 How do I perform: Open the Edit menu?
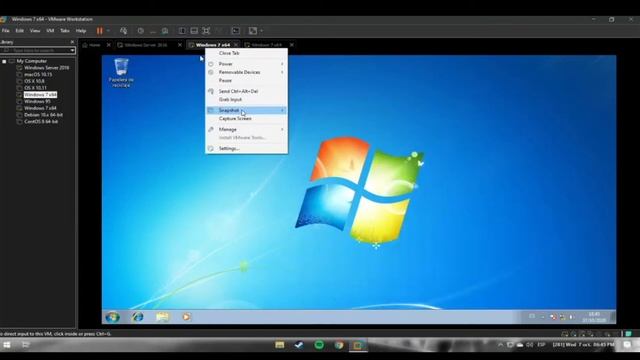(20, 31)
